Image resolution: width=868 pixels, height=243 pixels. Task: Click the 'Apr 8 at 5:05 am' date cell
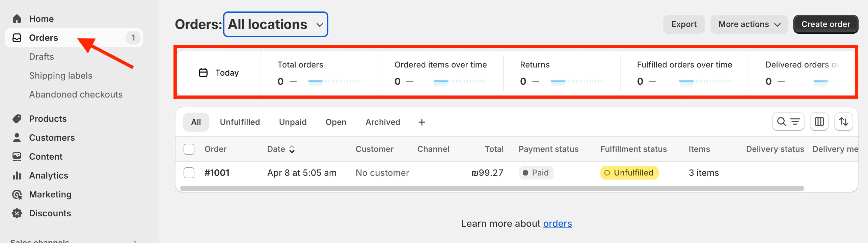tap(302, 173)
